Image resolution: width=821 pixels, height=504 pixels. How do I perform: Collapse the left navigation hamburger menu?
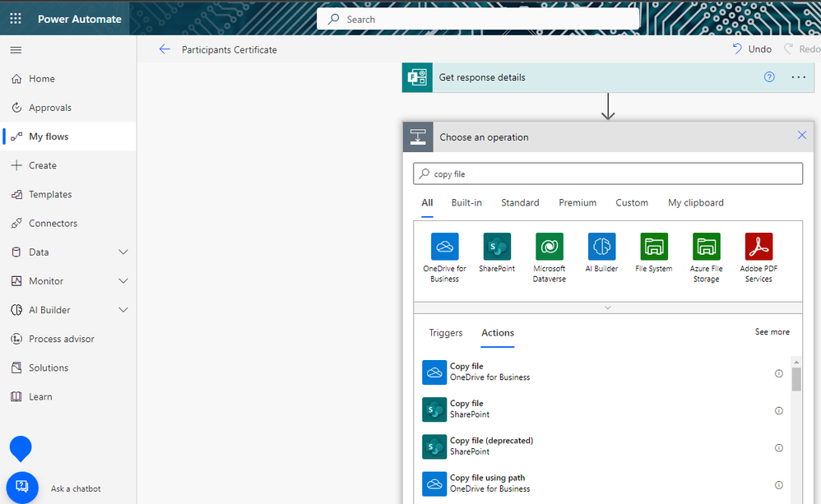(16, 50)
